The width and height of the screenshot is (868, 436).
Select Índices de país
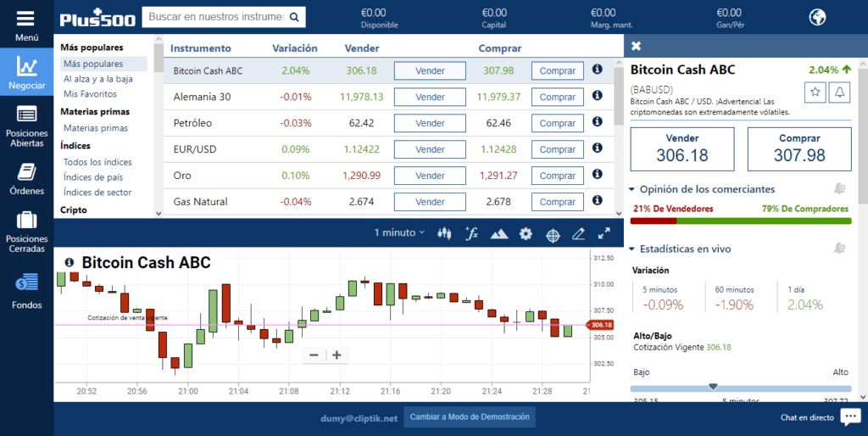click(93, 177)
